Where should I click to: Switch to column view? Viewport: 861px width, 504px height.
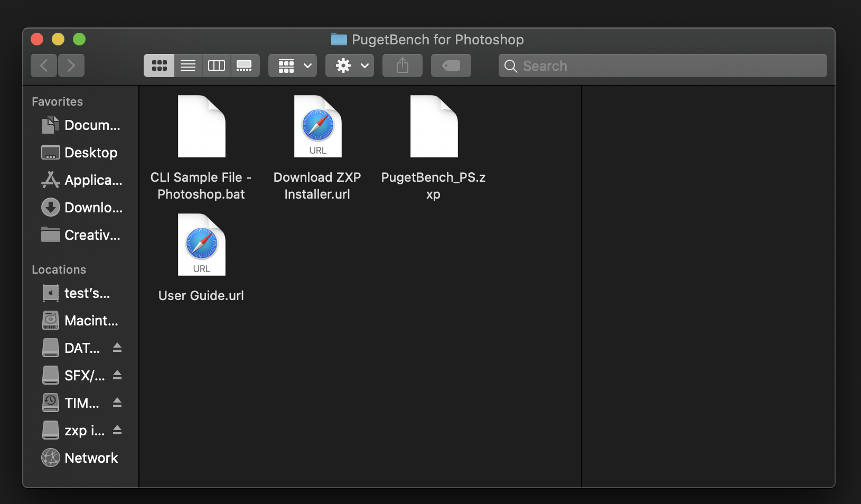(x=217, y=66)
